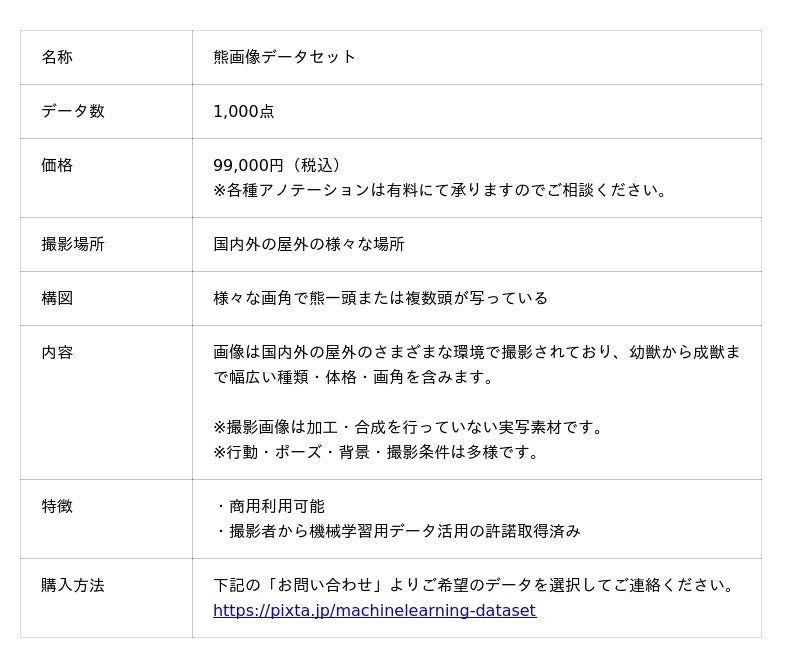Click the 特徴 row label
This screenshot has width=800, height=668.
point(57,506)
